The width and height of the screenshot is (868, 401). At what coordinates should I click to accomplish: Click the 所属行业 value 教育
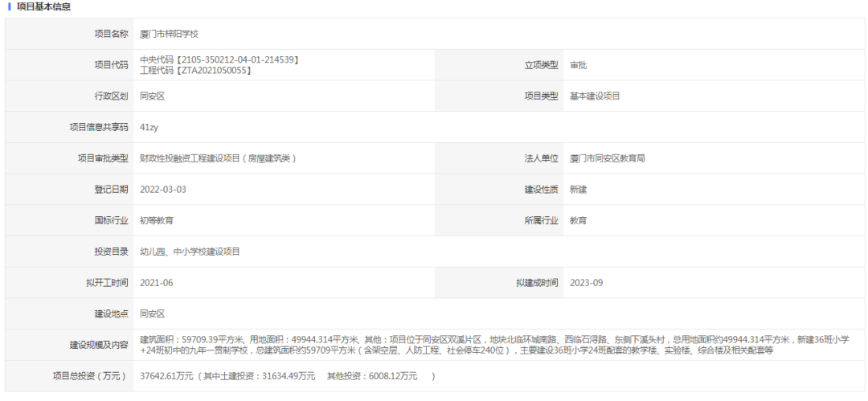point(578,220)
